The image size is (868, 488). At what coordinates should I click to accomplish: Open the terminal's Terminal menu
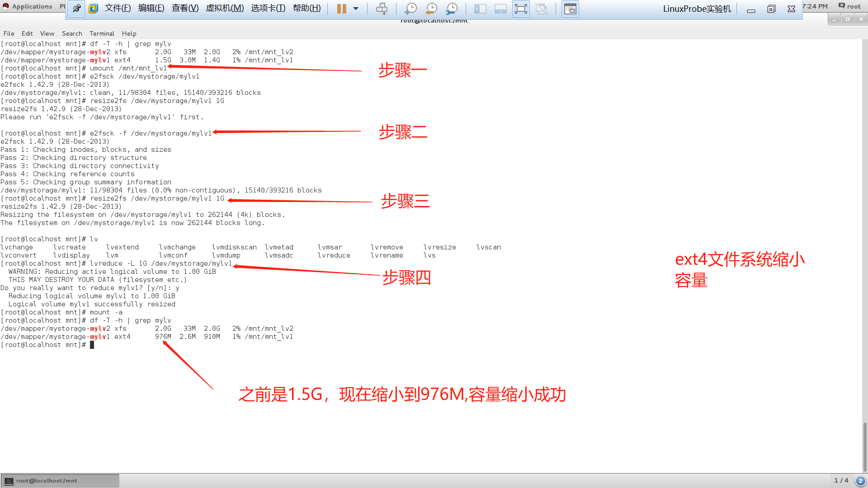(102, 33)
